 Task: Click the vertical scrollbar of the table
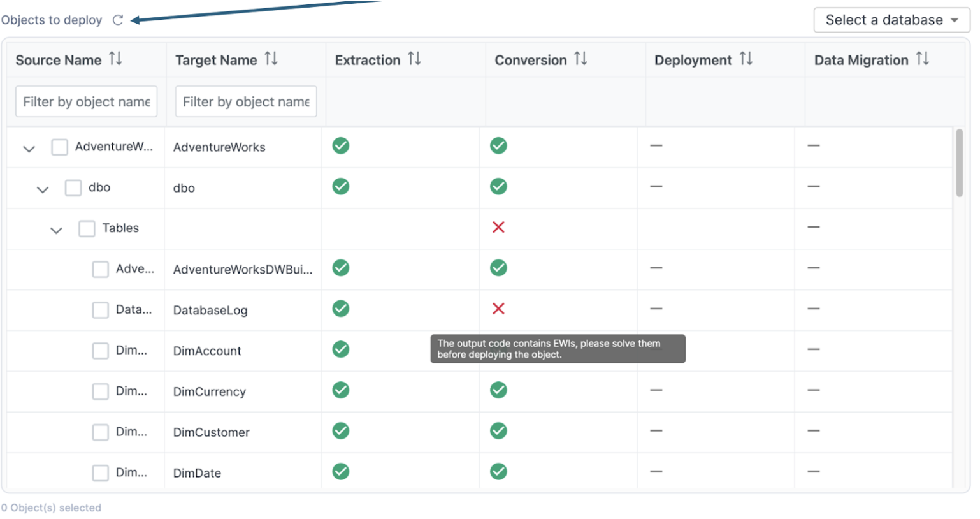(x=959, y=163)
